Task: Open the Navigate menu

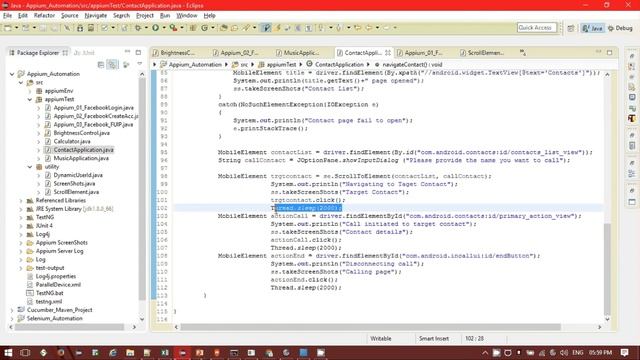Action: tap(96, 16)
